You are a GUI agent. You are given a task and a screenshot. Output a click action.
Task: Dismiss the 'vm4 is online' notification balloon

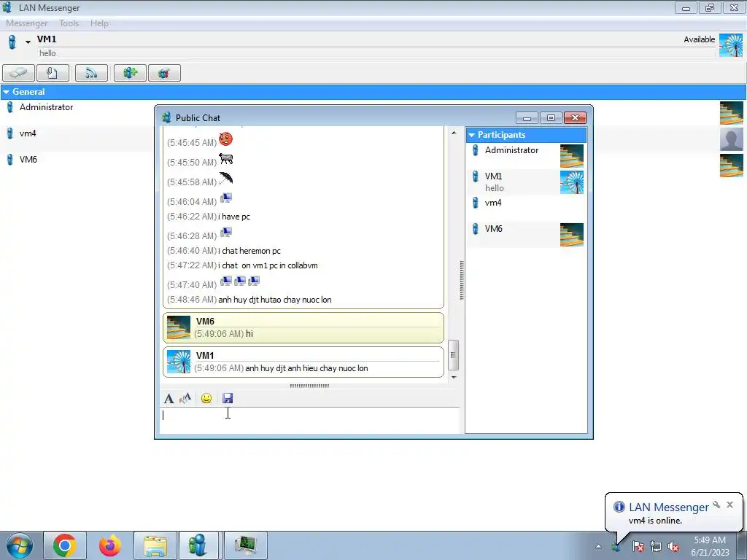(x=729, y=505)
